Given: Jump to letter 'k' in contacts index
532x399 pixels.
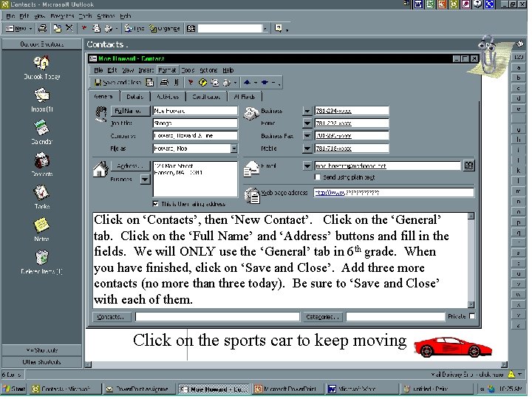Looking at the screenshot, I should (519, 171).
